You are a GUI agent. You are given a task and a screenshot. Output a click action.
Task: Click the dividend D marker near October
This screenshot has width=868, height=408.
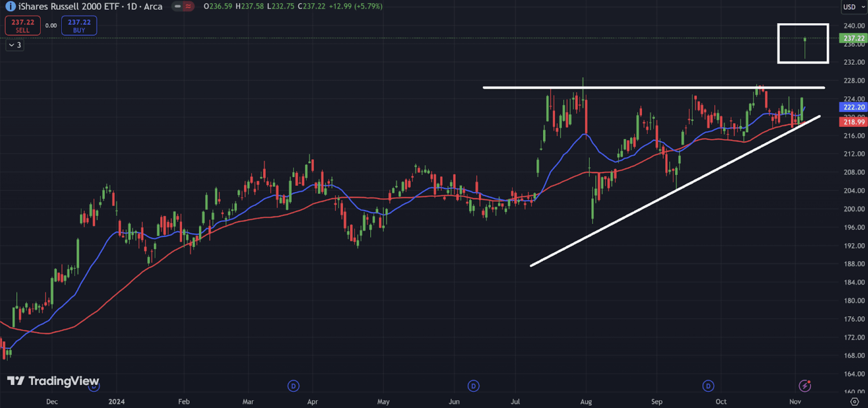coord(708,386)
